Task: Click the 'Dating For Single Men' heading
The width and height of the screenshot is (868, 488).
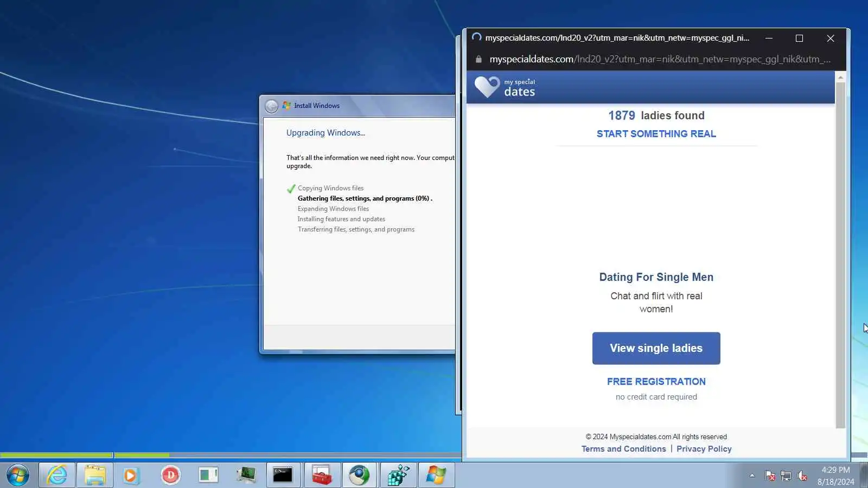Action: (656, 277)
